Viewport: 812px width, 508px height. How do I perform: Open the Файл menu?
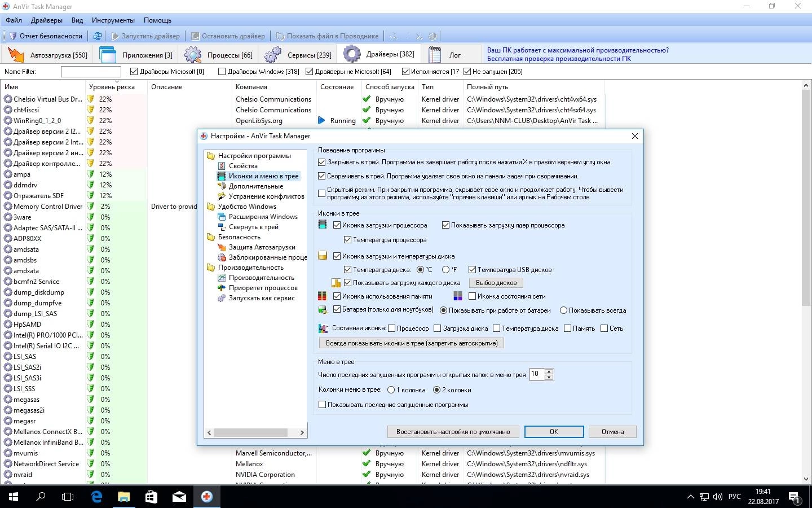tap(14, 20)
